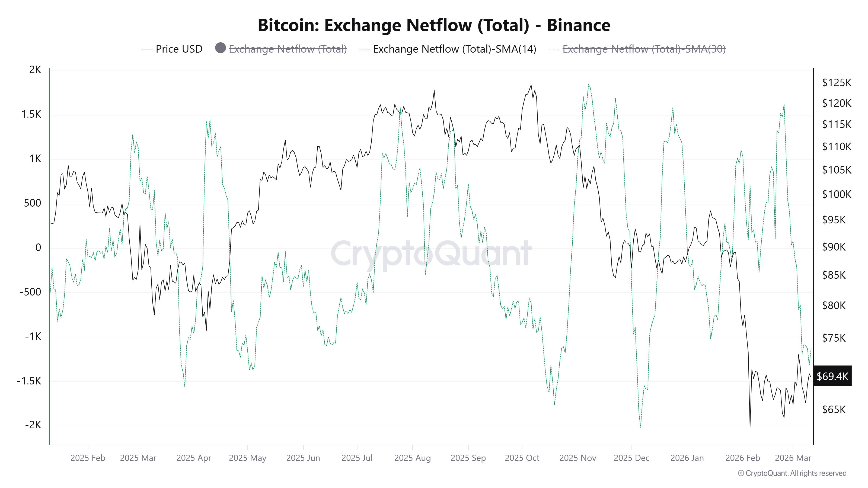Click the black line marker beside Price USD
The width and height of the screenshot is (868, 488).
click(x=147, y=50)
